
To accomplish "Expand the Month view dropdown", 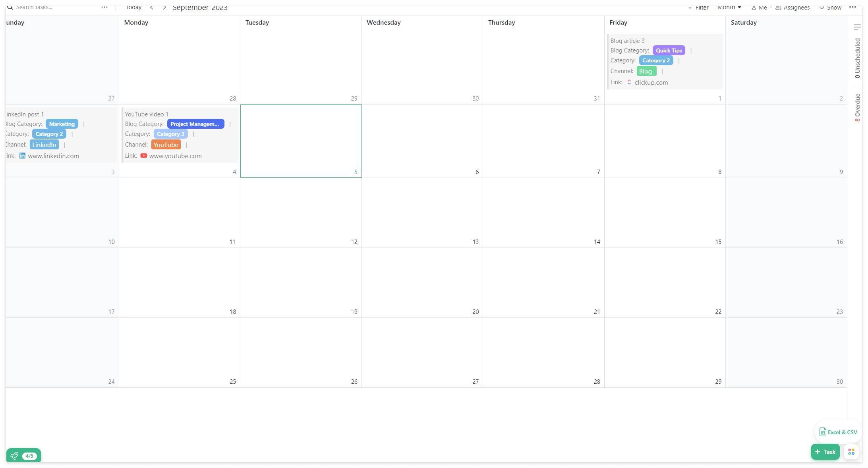I will (x=729, y=8).
